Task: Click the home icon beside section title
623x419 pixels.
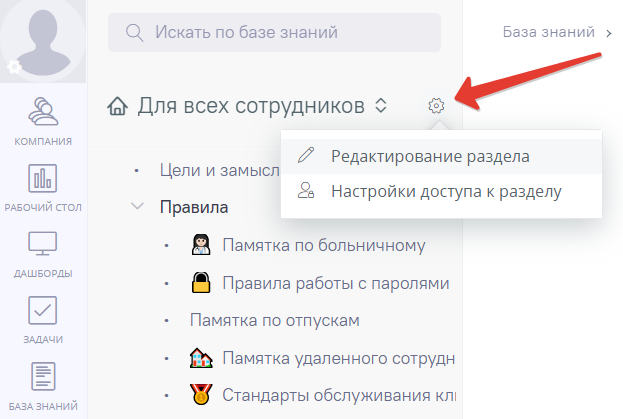Action: [117, 106]
